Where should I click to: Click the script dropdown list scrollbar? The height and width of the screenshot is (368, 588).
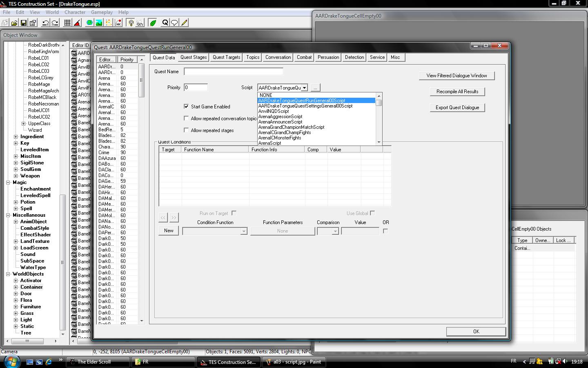pyautogui.click(x=379, y=119)
